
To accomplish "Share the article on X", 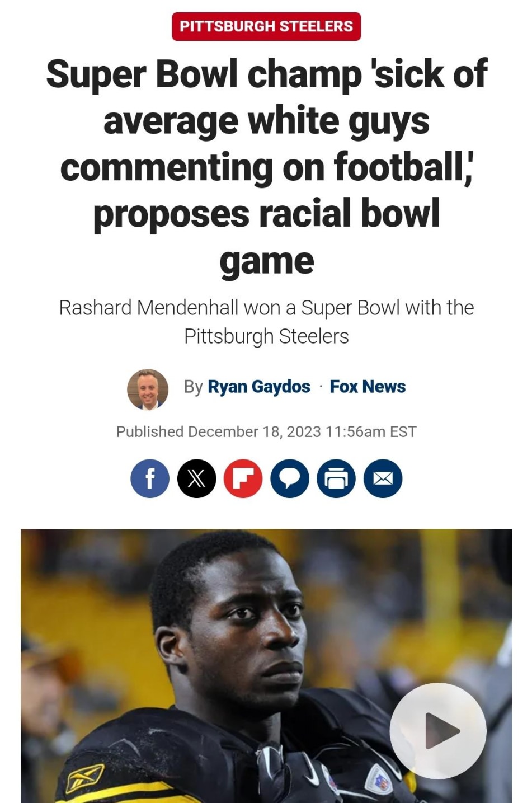I will pos(196,479).
